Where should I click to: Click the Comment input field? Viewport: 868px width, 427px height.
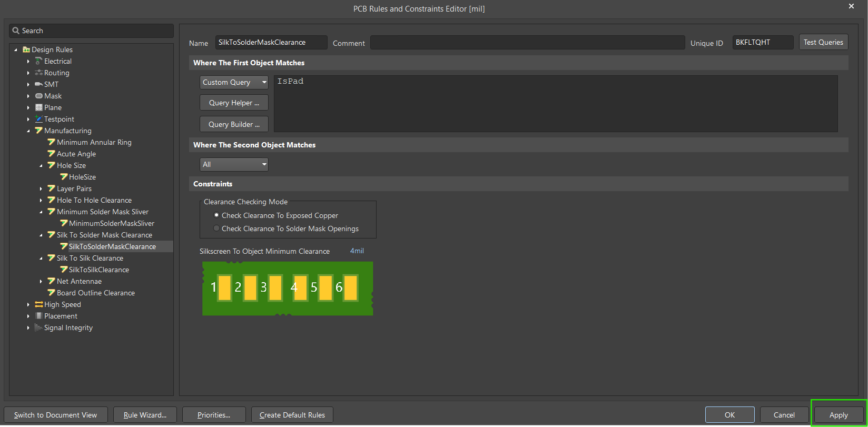pos(528,43)
